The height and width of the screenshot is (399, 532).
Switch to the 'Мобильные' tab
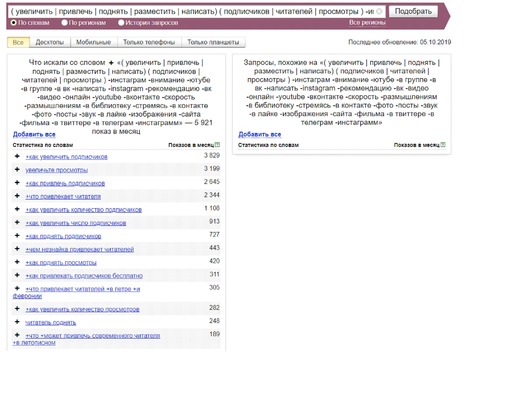coord(93,42)
